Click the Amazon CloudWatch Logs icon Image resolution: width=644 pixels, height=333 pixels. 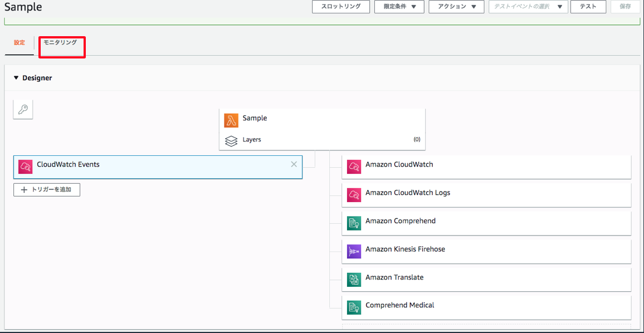pos(354,195)
